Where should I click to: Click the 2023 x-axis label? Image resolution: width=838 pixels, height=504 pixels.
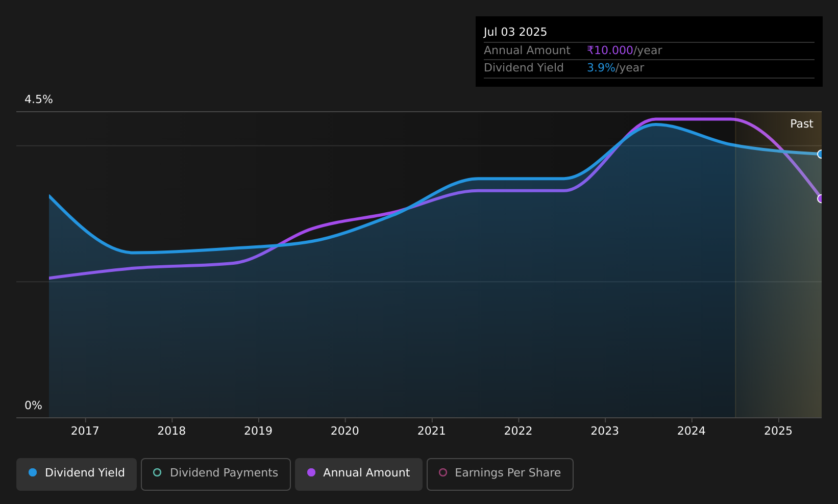coord(605,431)
